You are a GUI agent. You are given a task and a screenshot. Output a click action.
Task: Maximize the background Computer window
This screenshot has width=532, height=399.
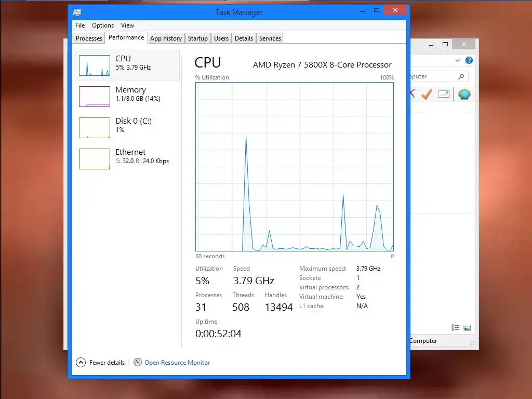pyautogui.click(x=445, y=45)
